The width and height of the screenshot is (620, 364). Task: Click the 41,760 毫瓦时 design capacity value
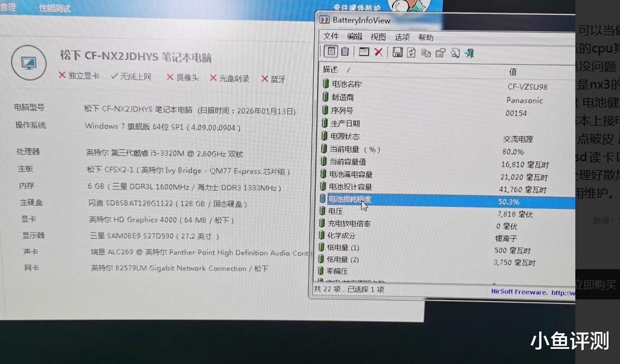click(522, 190)
